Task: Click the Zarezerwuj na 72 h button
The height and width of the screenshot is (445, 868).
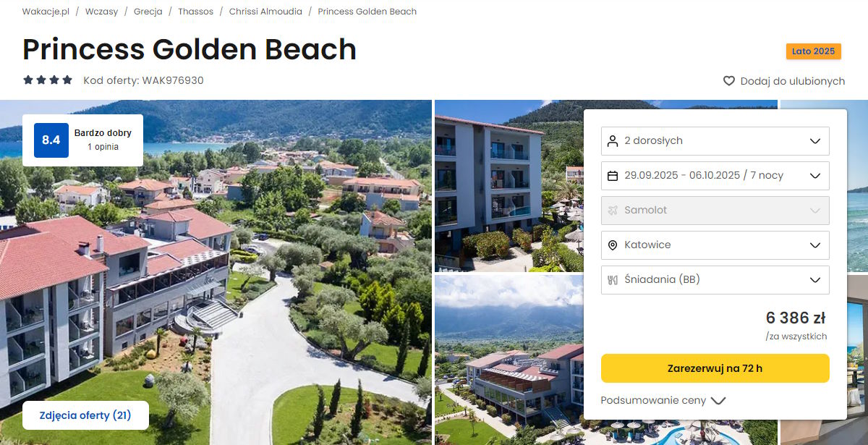Action: [x=715, y=368]
